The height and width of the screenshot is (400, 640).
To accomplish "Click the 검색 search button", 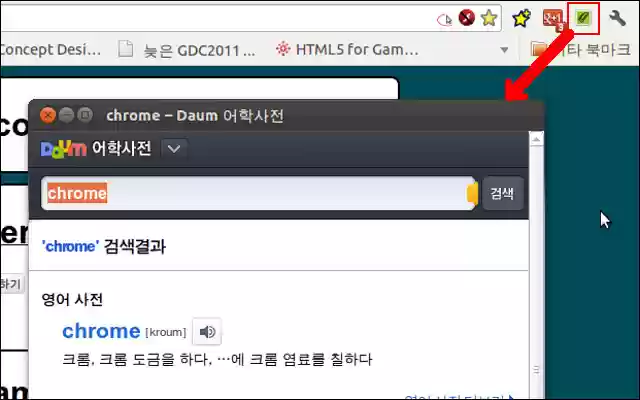I will coord(502,193).
